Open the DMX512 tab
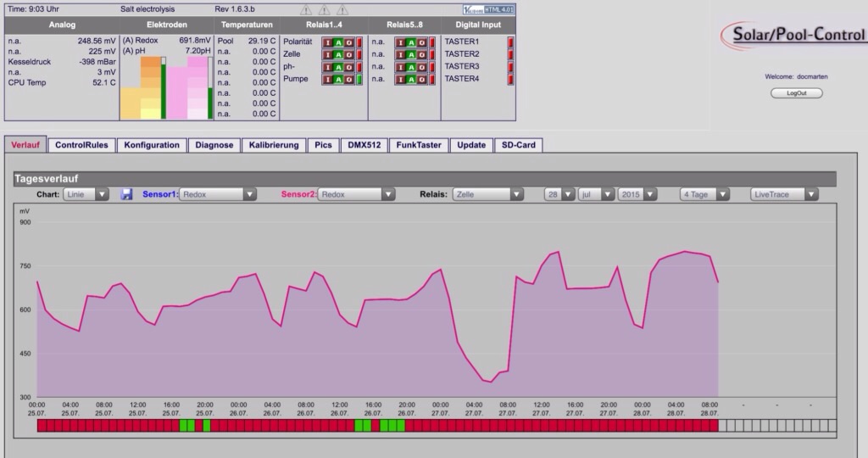868x458 pixels. click(x=364, y=145)
